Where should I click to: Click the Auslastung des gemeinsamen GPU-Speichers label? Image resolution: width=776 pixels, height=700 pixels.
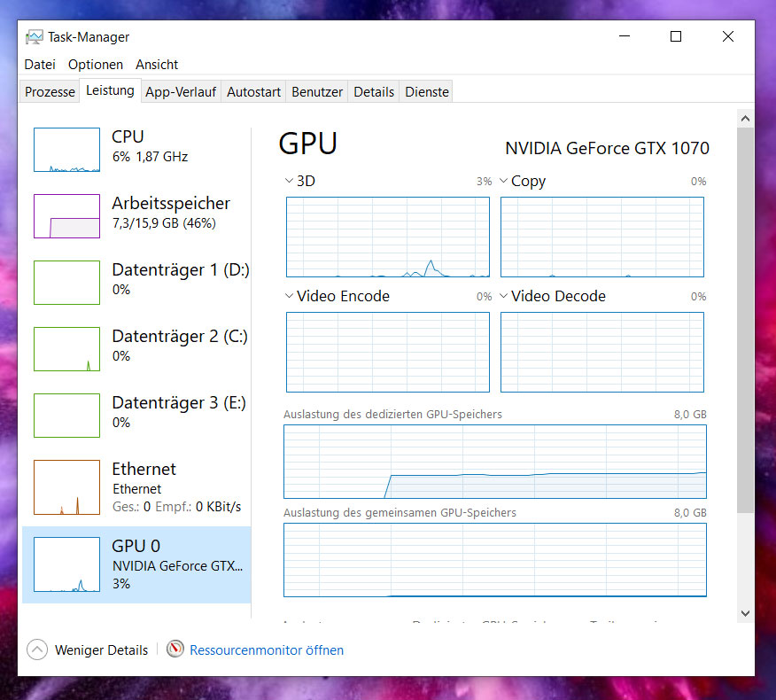pyautogui.click(x=400, y=512)
